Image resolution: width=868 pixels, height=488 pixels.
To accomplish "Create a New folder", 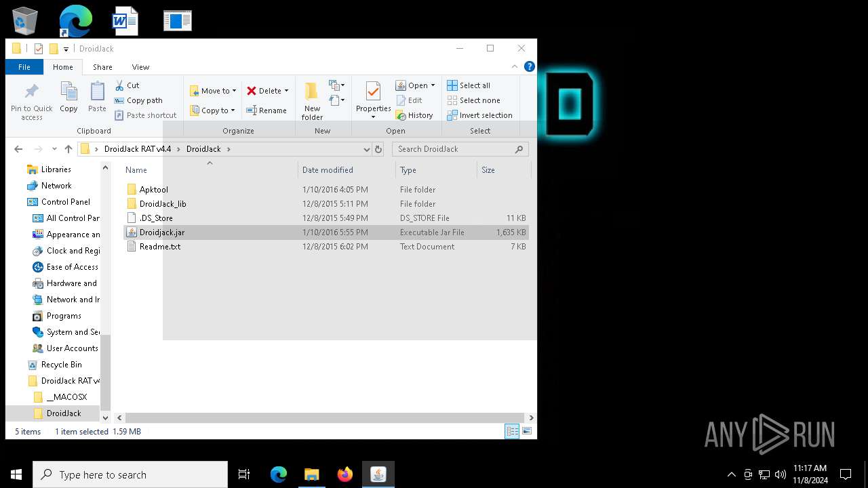I will [312, 102].
